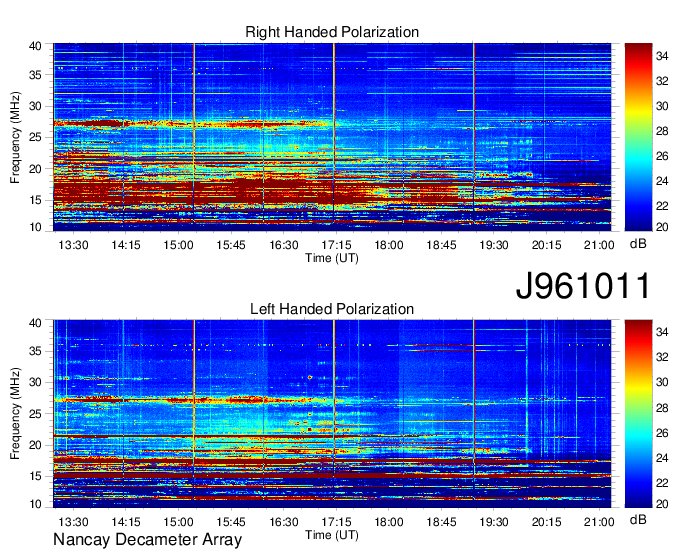680x552 pixels.
Task: Click the 25 MHz tick of left-handed plot
Action: point(36,414)
